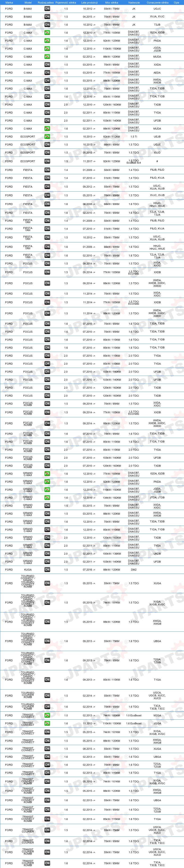The width and height of the screenshot is (184, 868).
Task: Click the PB petrol icon in the ECOSPORT UEJB row
Action: click(47, 136)
